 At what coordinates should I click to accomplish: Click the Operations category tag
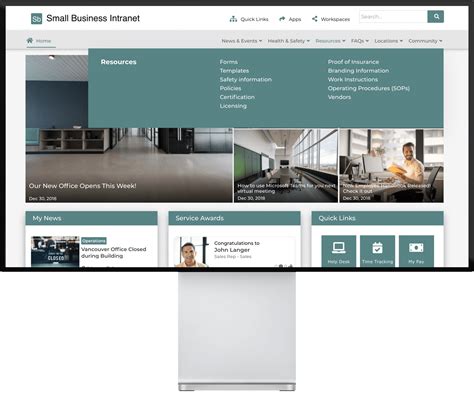click(94, 241)
